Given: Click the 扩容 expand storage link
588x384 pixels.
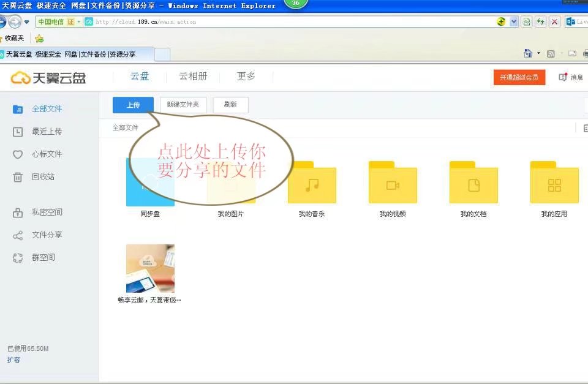Looking at the screenshot, I should (13, 360).
